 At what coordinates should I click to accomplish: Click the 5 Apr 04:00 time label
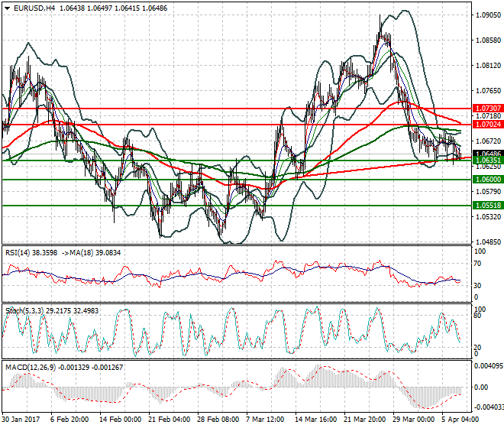pyautogui.click(x=460, y=420)
